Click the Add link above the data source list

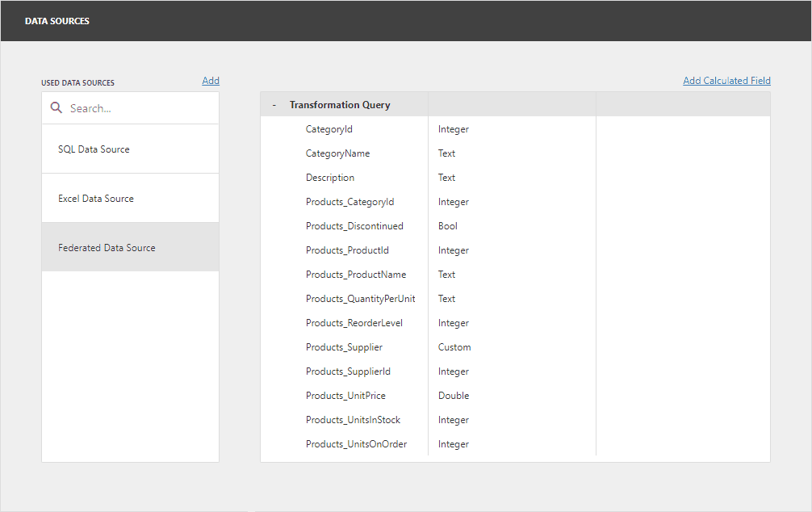click(x=210, y=80)
